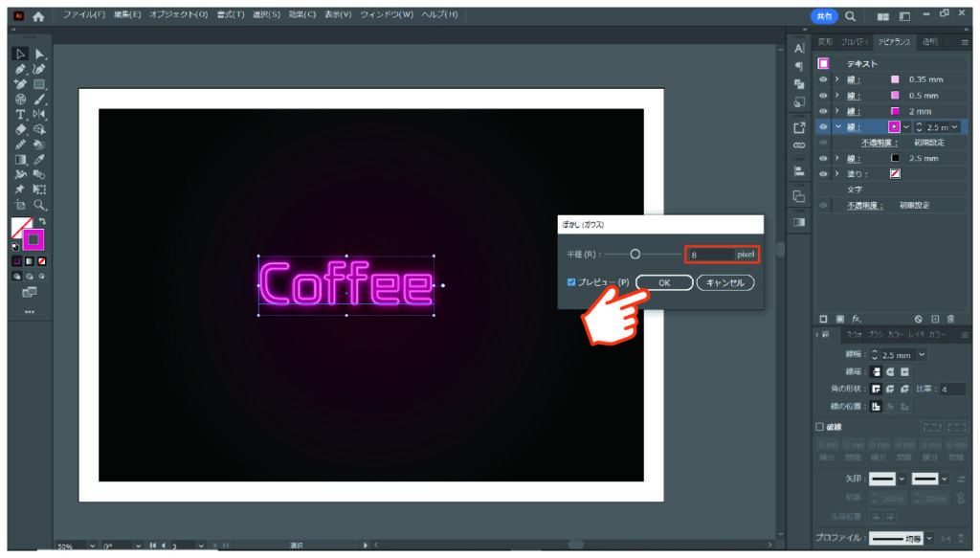Select the Reflect tool
Image resolution: width=980 pixels, height=558 pixels.
[x=39, y=114]
